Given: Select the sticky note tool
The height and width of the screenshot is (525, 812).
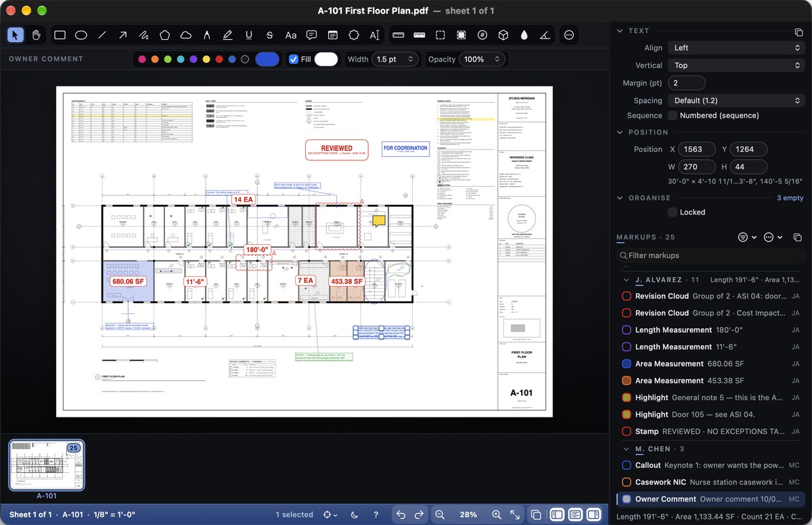Looking at the screenshot, I should click(332, 35).
